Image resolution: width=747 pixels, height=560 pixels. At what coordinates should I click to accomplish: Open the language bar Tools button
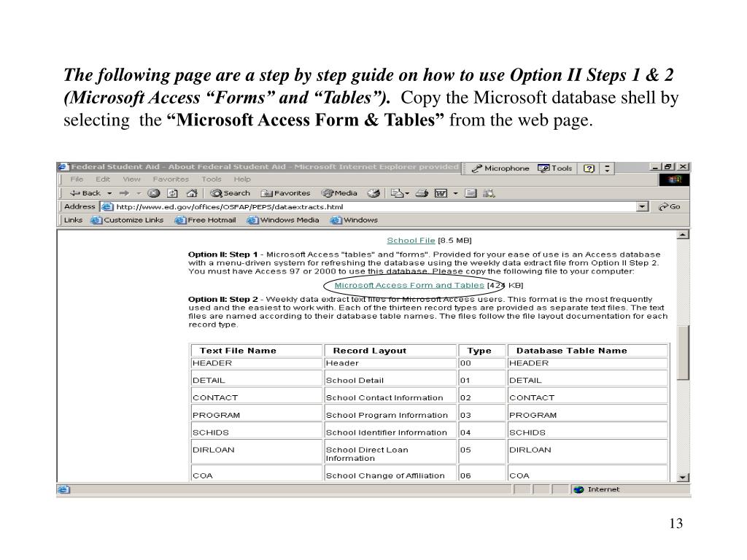(x=554, y=168)
